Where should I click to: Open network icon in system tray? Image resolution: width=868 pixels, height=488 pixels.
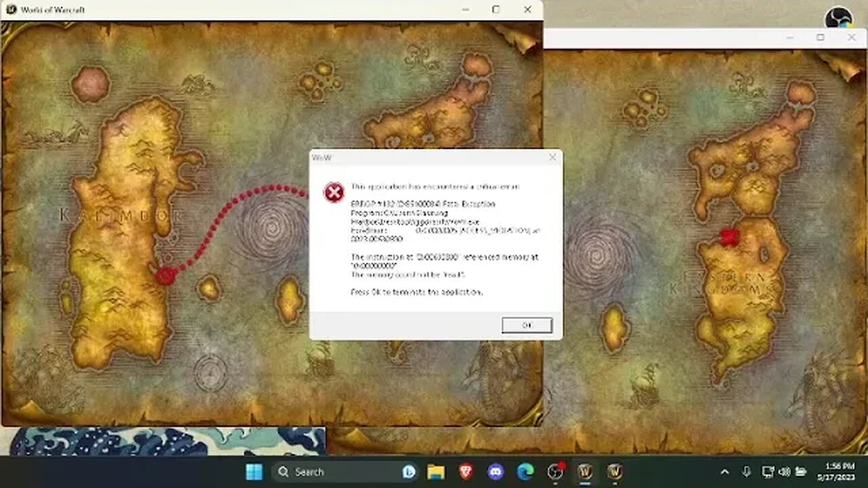pos(768,472)
